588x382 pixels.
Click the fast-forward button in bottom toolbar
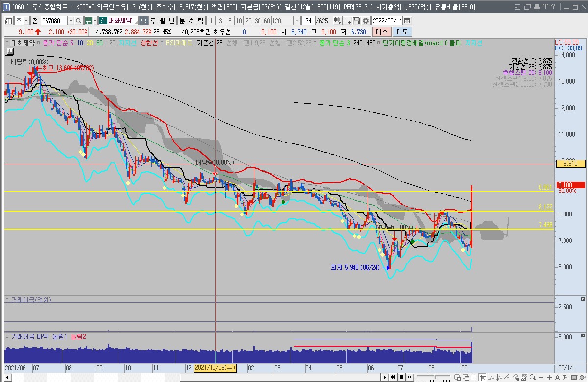[409, 377]
